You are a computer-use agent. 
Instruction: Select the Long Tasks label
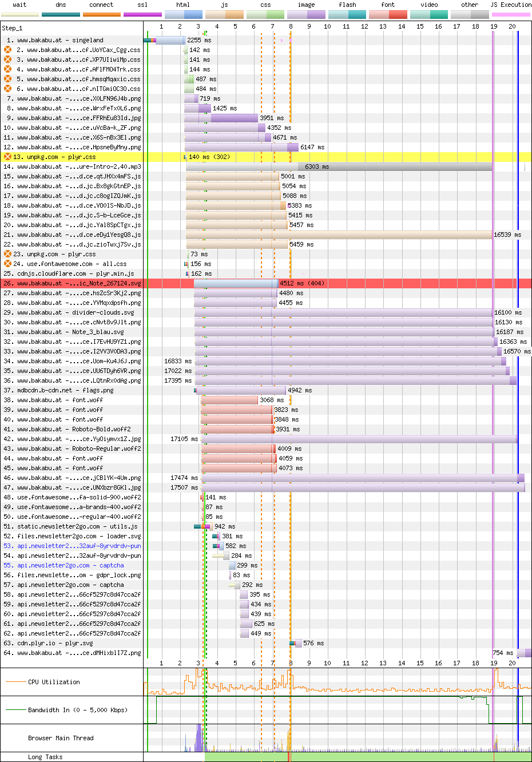tap(45, 757)
